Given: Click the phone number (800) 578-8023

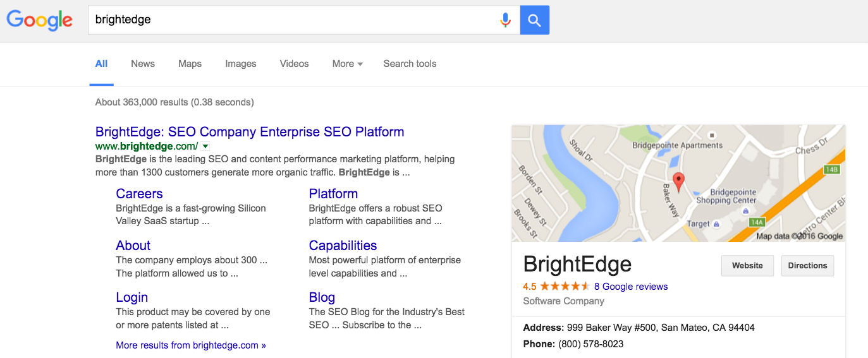Looking at the screenshot, I should point(590,344).
